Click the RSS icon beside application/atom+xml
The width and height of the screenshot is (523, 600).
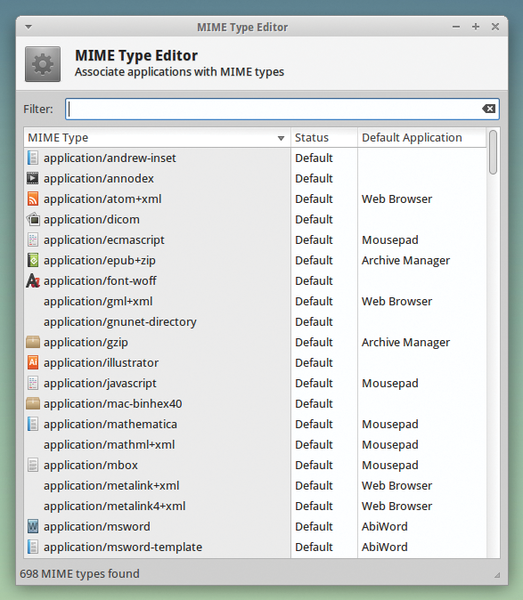tap(33, 199)
